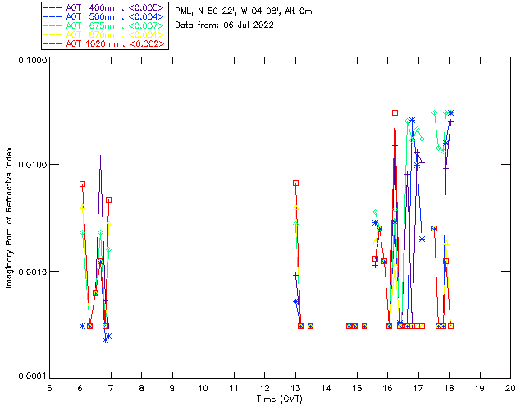Click the 'Imaginary Part of Refractive Index' axis label
This screenshot has width=525, height=420.
point(11,220)
